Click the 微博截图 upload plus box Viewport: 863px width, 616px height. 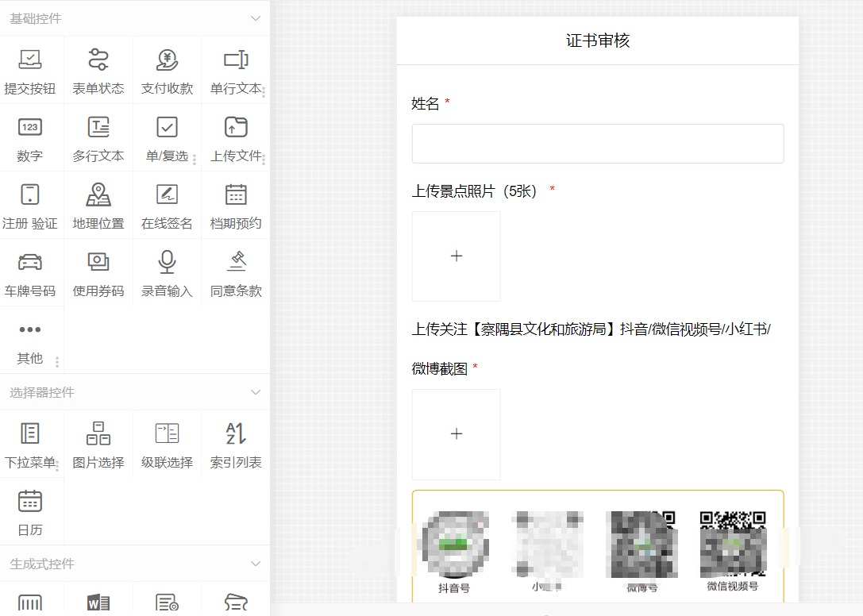[x=457, y=434]
